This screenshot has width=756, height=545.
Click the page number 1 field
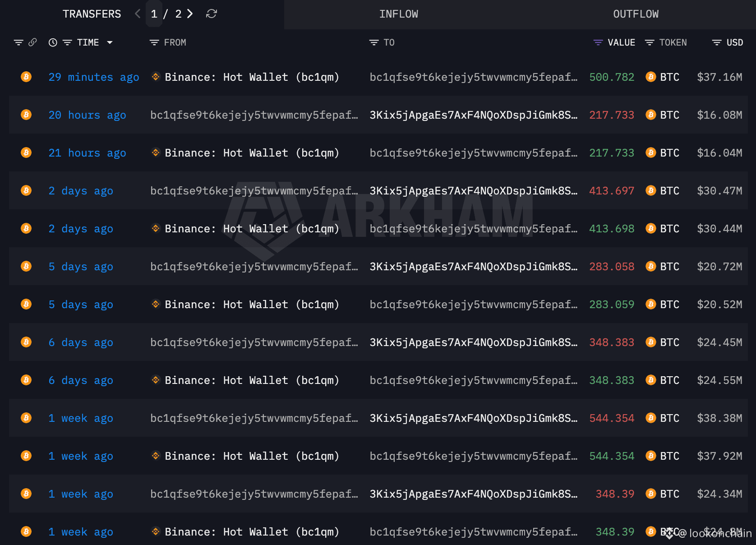point(154,14)
